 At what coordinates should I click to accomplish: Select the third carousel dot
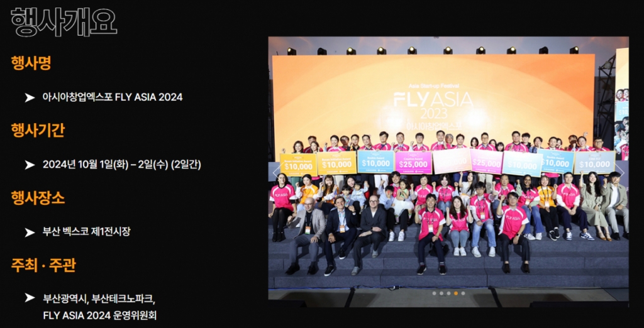[448, 293]
